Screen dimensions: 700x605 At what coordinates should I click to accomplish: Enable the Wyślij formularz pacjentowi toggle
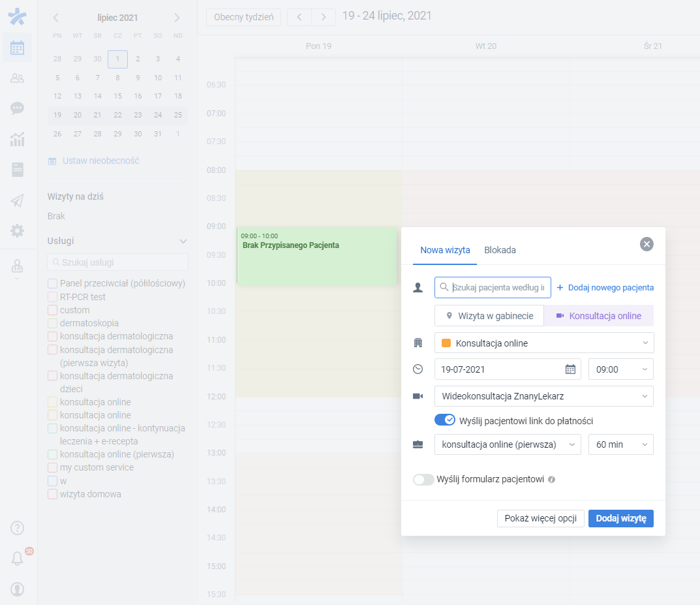[x=423, y=479]
